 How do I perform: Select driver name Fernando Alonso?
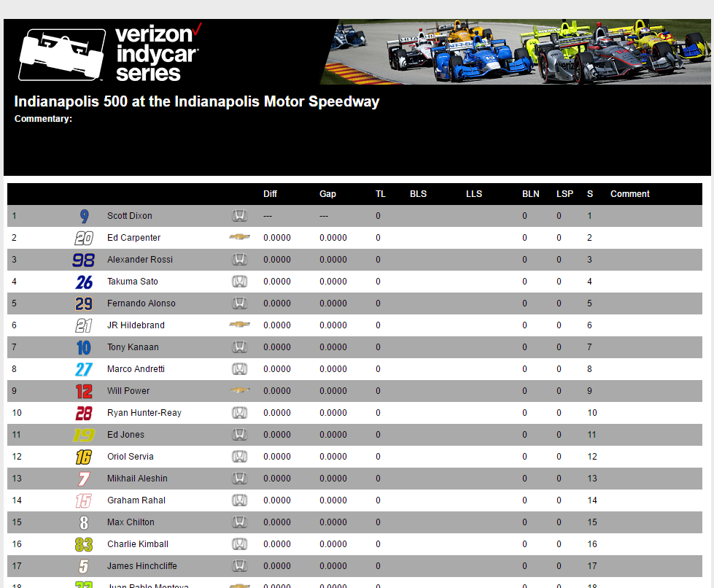(141, 303)
